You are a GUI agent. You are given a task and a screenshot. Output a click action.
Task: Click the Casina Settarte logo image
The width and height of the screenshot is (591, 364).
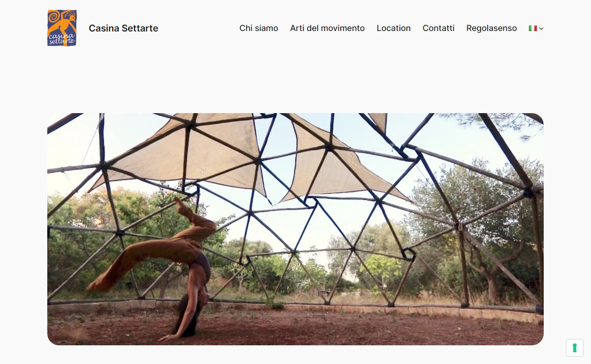click(x=62, y=28)
